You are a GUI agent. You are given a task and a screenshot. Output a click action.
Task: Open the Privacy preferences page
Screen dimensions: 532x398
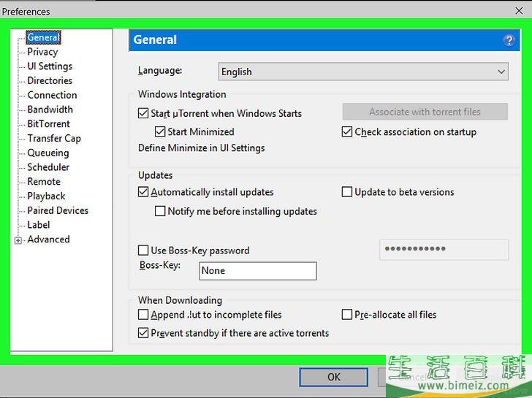click(42, 52)
